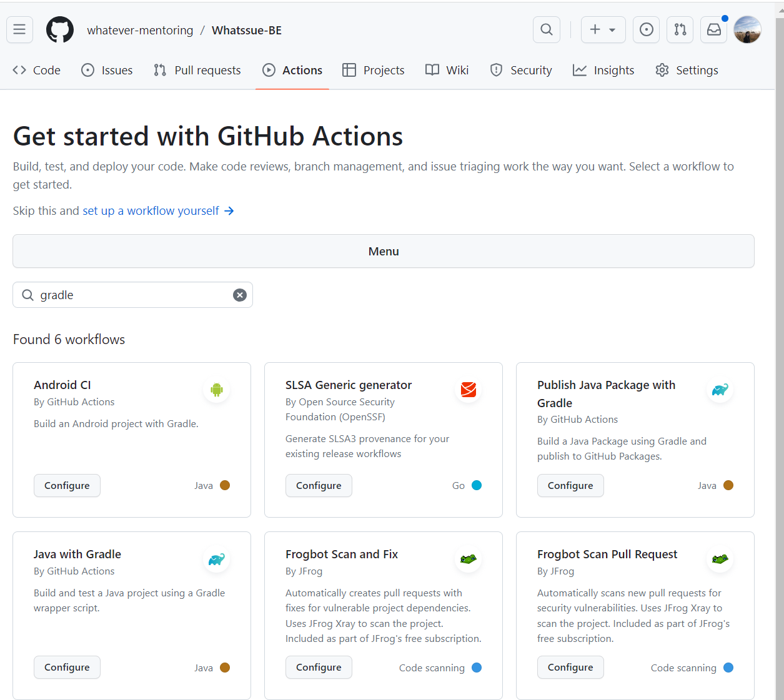
Task: Click the Java color dot on Android CI
Action: point(225,485)
